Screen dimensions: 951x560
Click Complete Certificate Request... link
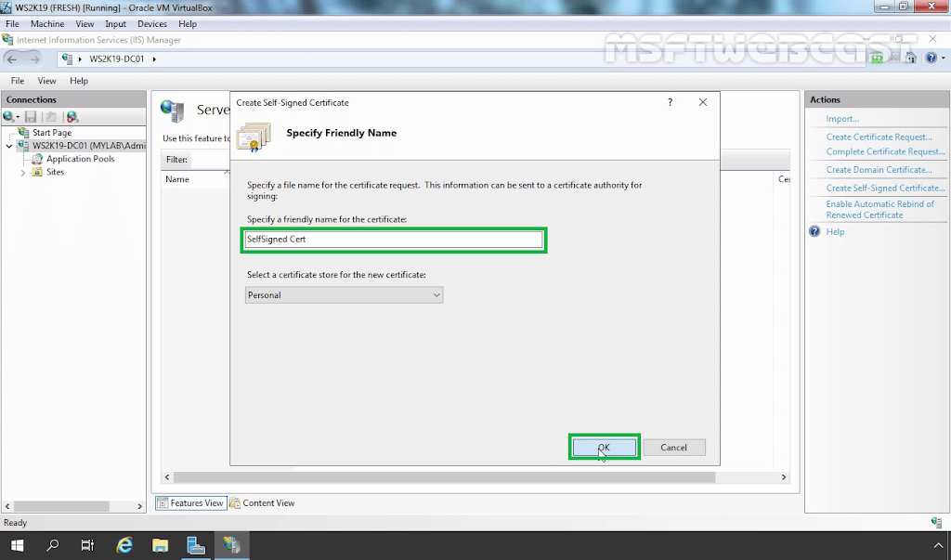(885, 151)
